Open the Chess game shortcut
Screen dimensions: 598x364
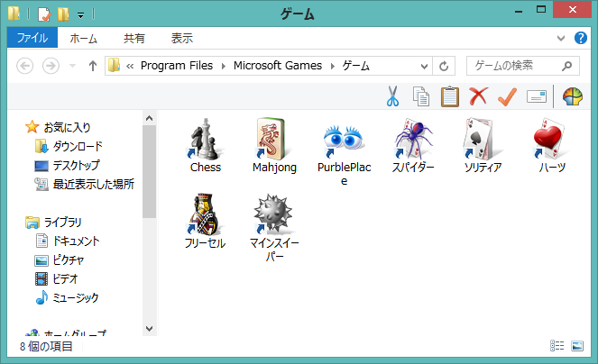point(206,145)
